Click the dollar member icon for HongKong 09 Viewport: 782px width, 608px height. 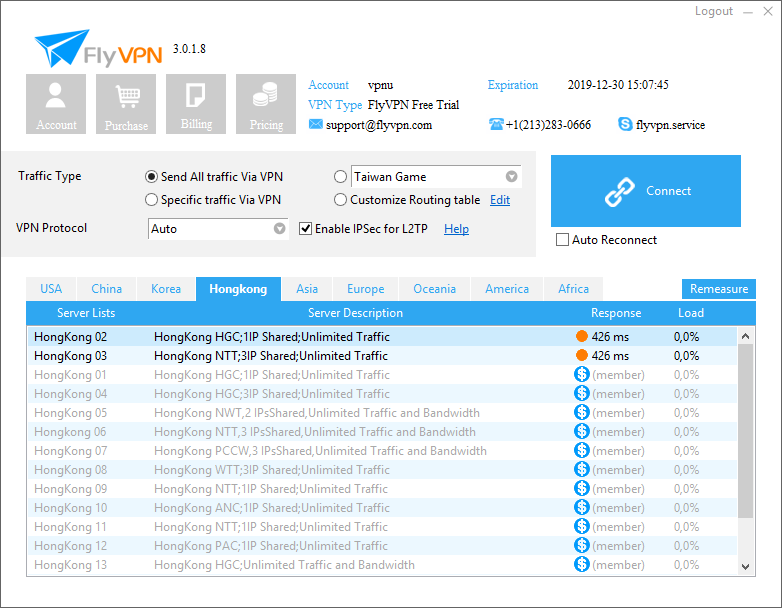click(x=582, y=488)
